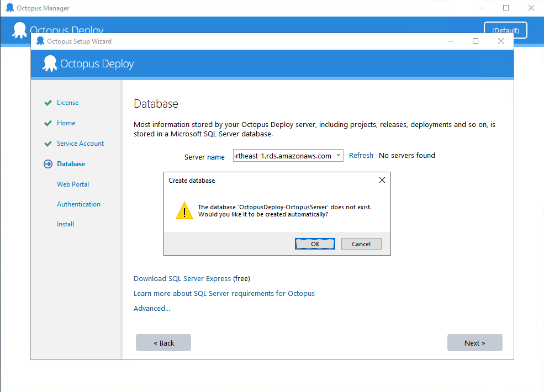Click the warning triangle icon in dialog

pyautogui.click(x=184, y=210)
